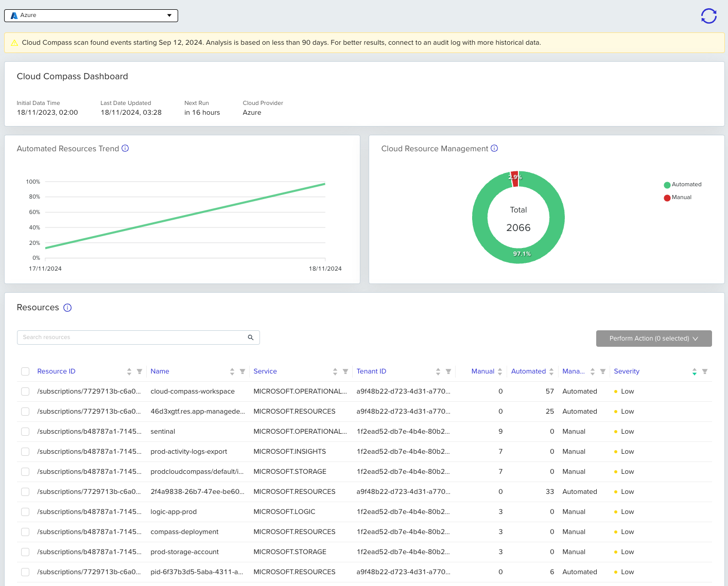
Task: Click the Manual count 9 cell
Action: coord(500,432)
